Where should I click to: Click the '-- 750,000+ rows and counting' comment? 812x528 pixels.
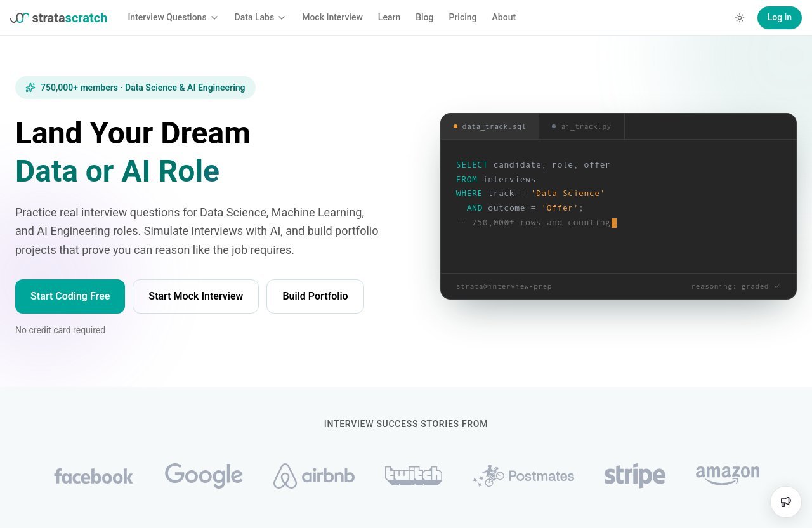533,223
